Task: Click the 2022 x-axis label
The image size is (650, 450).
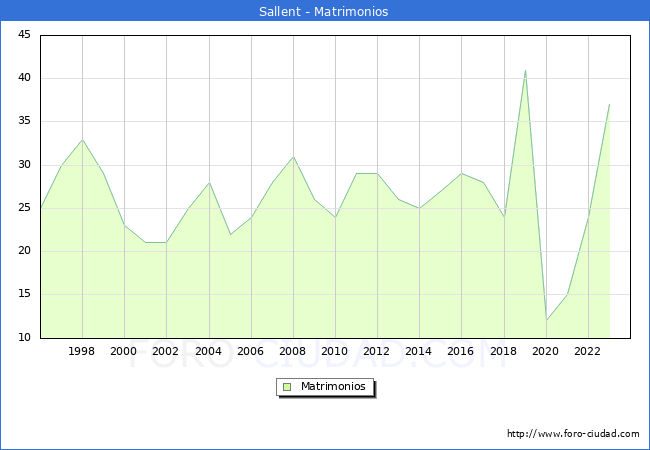Action: click(x=587, y=351)
